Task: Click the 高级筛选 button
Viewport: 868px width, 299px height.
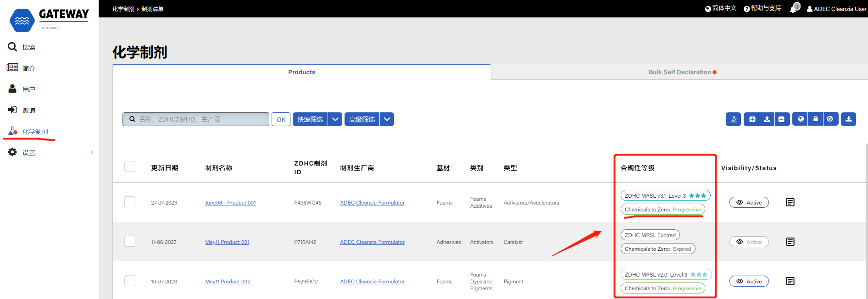Action: coord(362,119)
